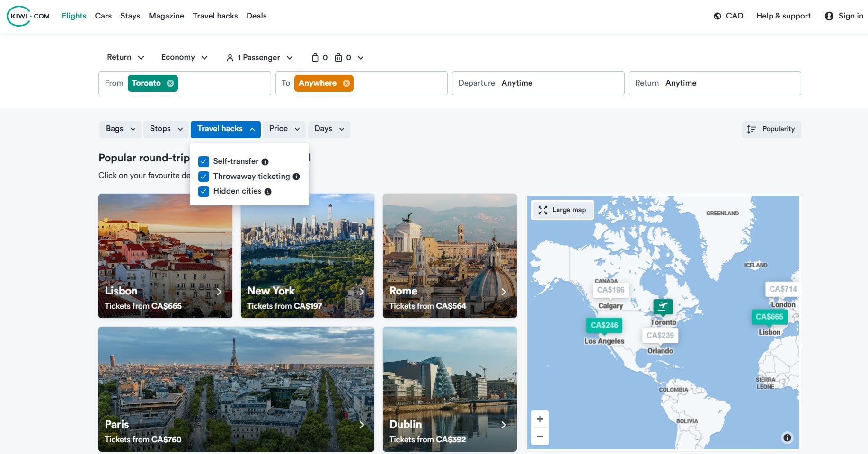The height and width of the screenshot is (454, 868).
Task: Click the info icon beside Self-transfer
Action: [x=265, y=161]
